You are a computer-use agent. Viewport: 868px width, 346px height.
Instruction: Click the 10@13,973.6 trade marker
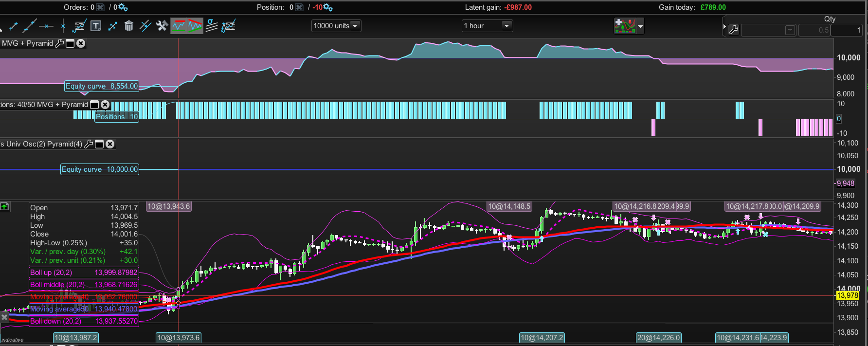(x=178, y=338)
